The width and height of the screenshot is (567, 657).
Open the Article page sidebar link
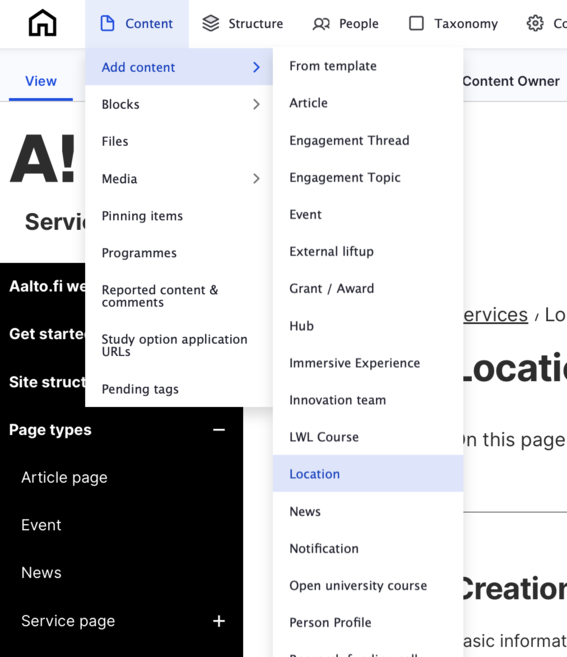tap(65, 478)
